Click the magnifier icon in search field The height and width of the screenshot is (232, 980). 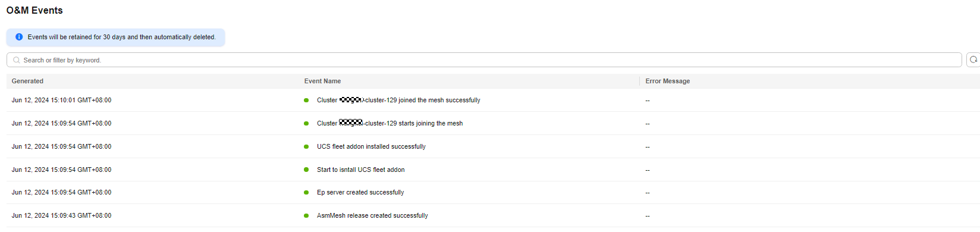(17, 60)
